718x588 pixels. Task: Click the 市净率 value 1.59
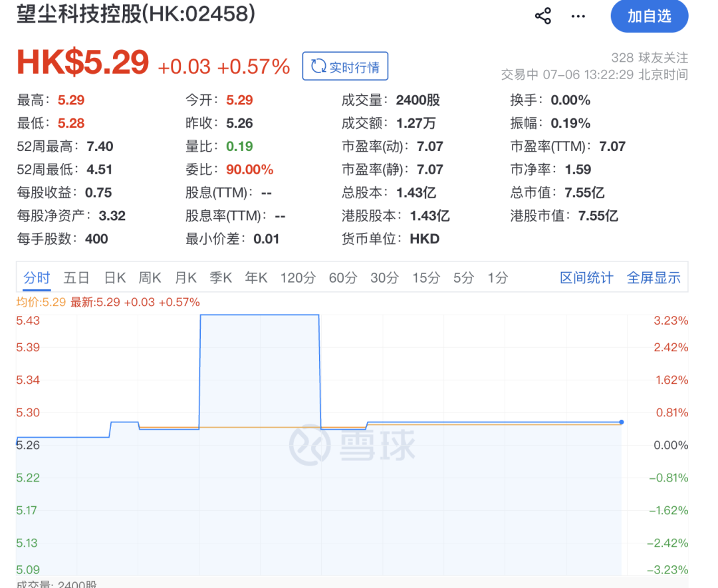pos(578,170)
